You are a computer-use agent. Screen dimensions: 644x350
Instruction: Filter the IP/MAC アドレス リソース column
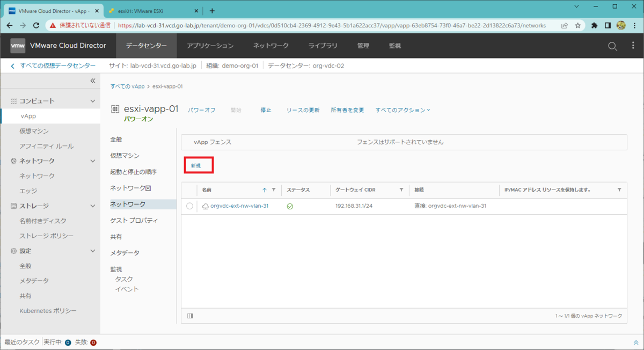point(619,190)
